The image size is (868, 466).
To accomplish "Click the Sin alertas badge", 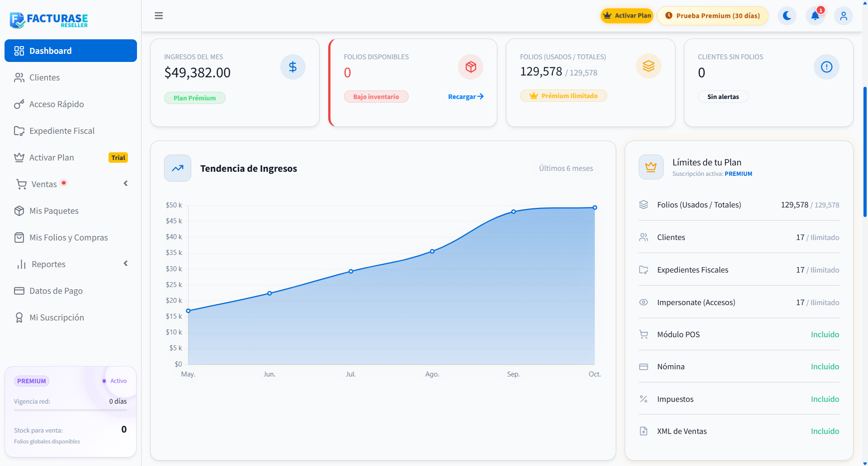I will click(x=723, y=97).
